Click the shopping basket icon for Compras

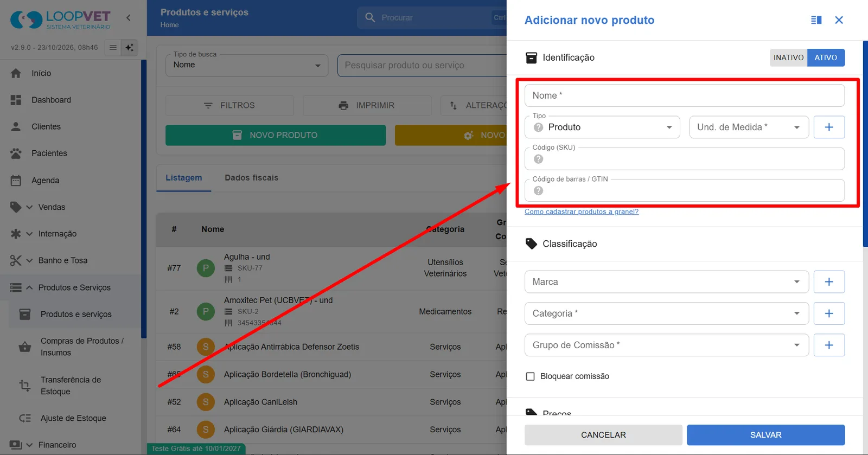pos(25,347)
